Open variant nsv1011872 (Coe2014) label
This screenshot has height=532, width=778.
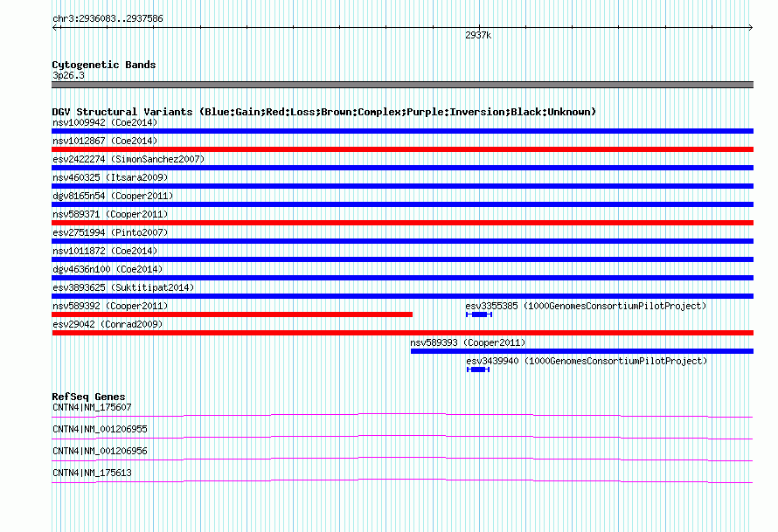click(105, 251)
